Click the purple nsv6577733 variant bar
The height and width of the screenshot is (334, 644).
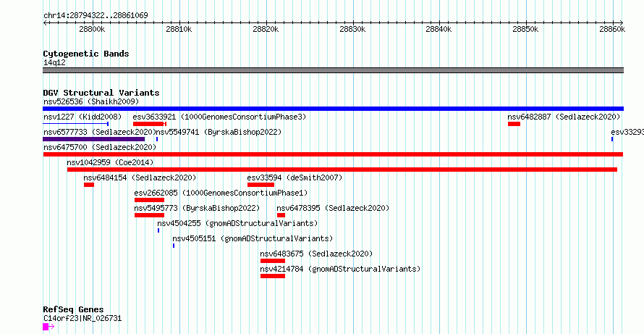click(93, 139)
